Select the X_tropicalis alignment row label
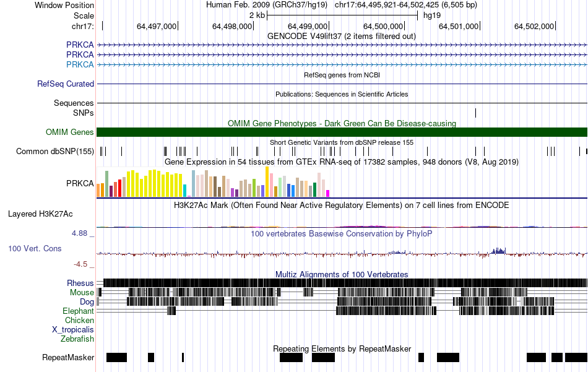This screenshot has width=588, height=372. 73,330
